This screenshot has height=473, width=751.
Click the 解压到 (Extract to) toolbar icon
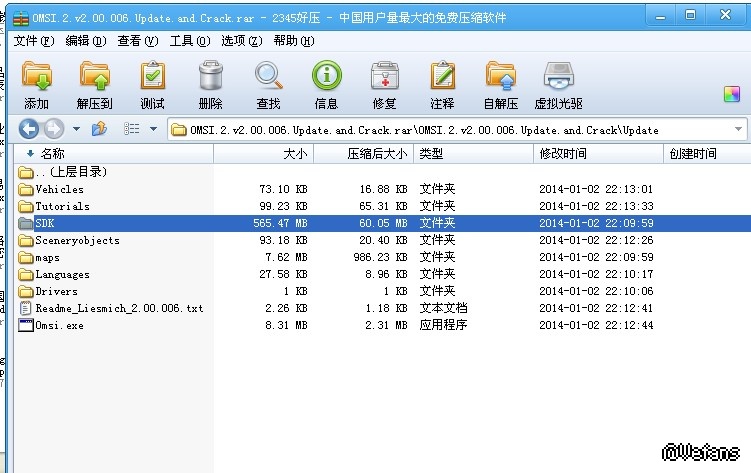point(94,76)
